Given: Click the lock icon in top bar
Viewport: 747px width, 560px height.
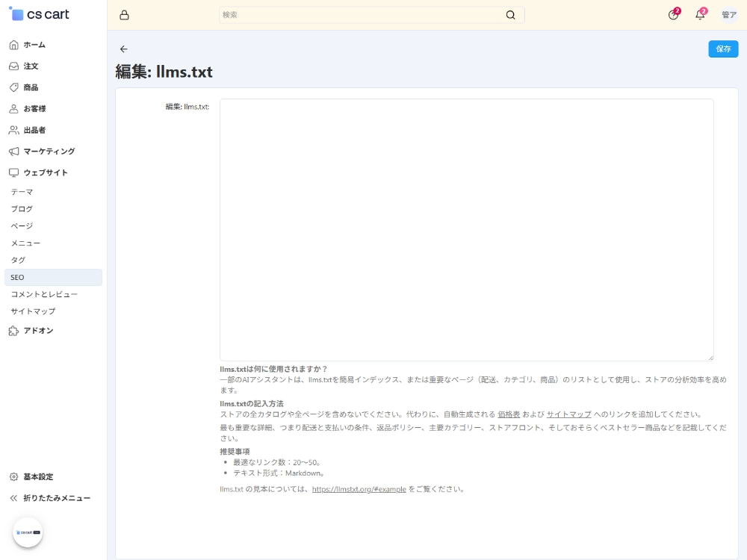Looking at the screenshot, I should pyautogui.click(x=124, y=15).
